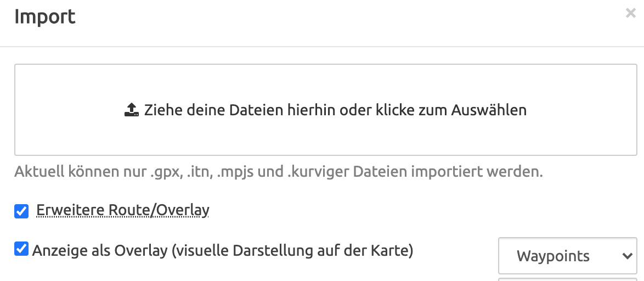Close the Import dialog with the X

[x=630, y=14]
